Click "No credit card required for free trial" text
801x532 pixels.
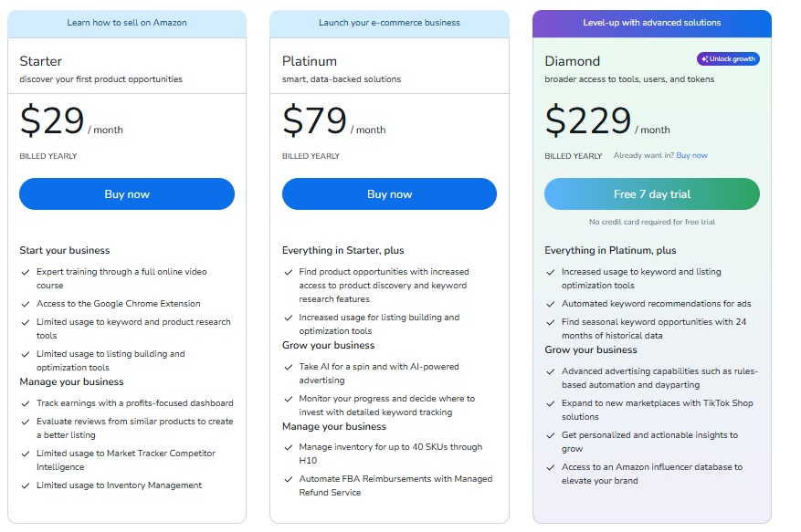tap(651, 222)
